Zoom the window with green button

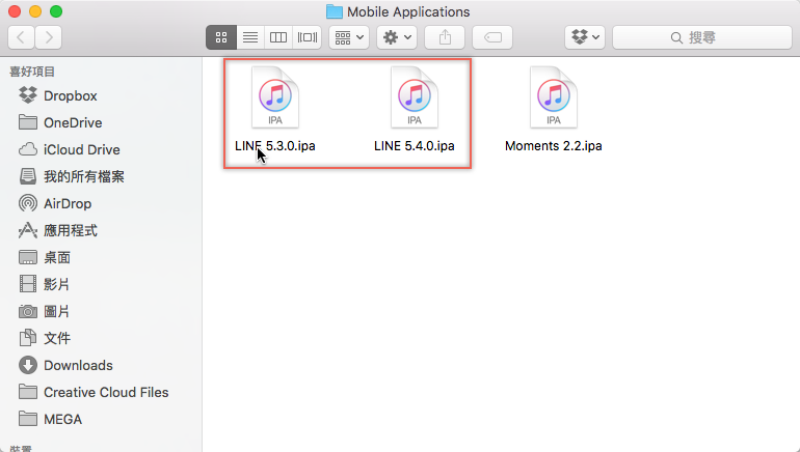pos(56,11)
